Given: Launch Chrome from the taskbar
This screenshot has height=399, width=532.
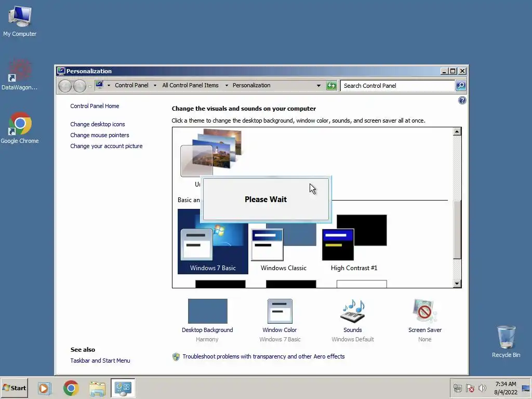Looking at the screenshot, I should coord(71,388).
